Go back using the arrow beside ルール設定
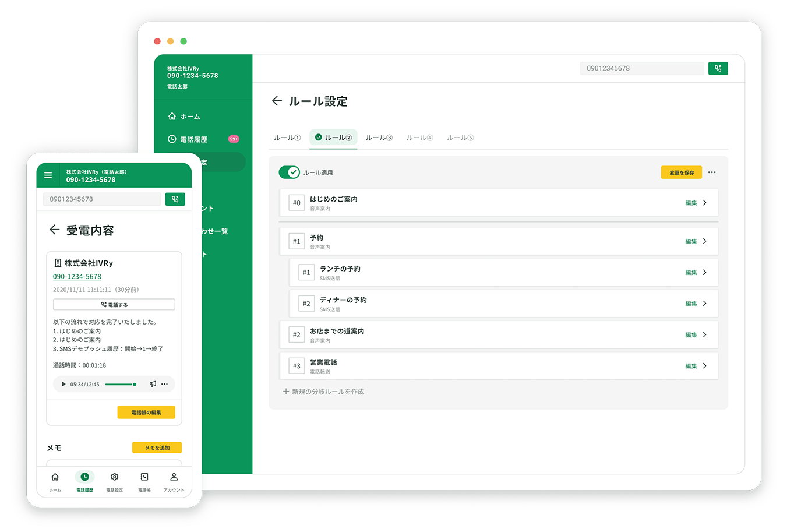Viewport: 787px width, 532px height. 277,101
